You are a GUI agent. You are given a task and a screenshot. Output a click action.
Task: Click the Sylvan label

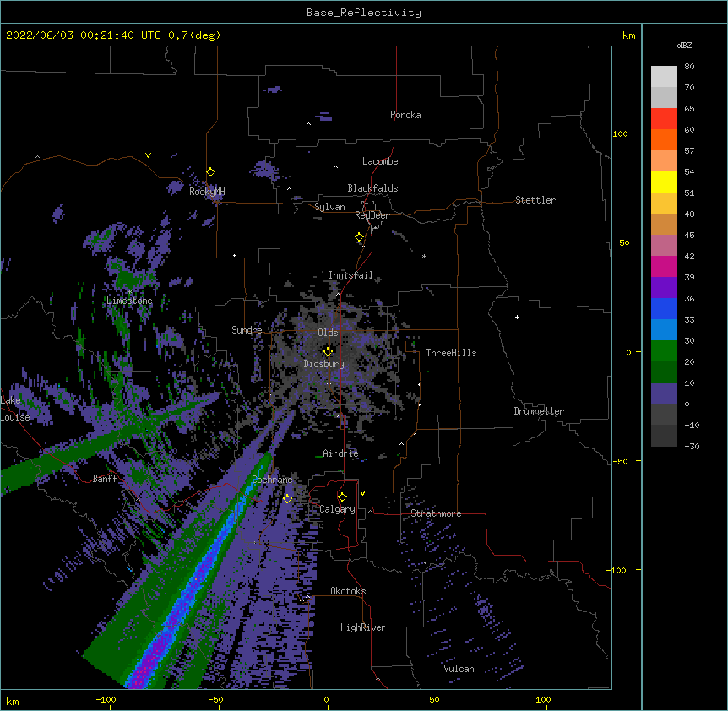329,207
